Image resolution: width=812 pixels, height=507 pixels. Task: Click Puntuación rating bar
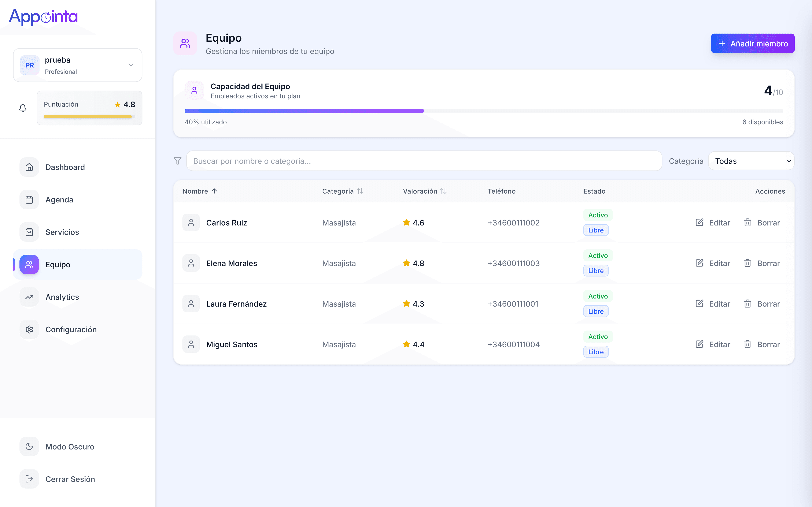89,117
